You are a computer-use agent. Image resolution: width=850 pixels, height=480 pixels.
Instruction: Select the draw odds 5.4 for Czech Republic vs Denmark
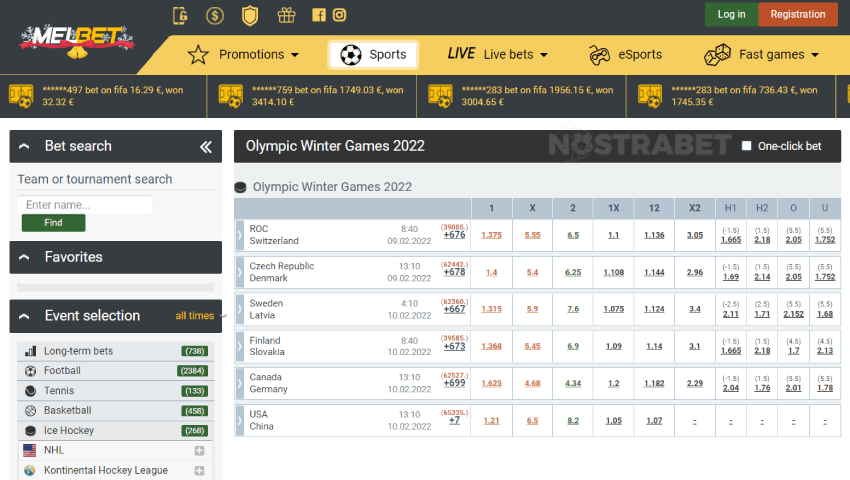click(532, 272)
